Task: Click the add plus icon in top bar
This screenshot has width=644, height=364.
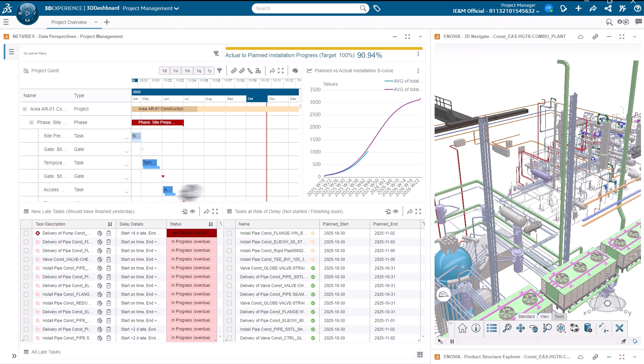Action: 578,8
